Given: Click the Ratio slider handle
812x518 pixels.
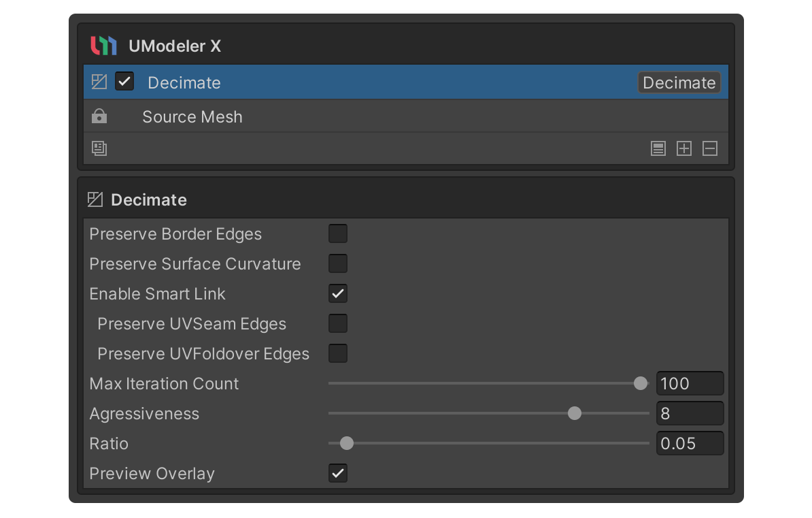Looking at the screenshot, I should point(346,443).
